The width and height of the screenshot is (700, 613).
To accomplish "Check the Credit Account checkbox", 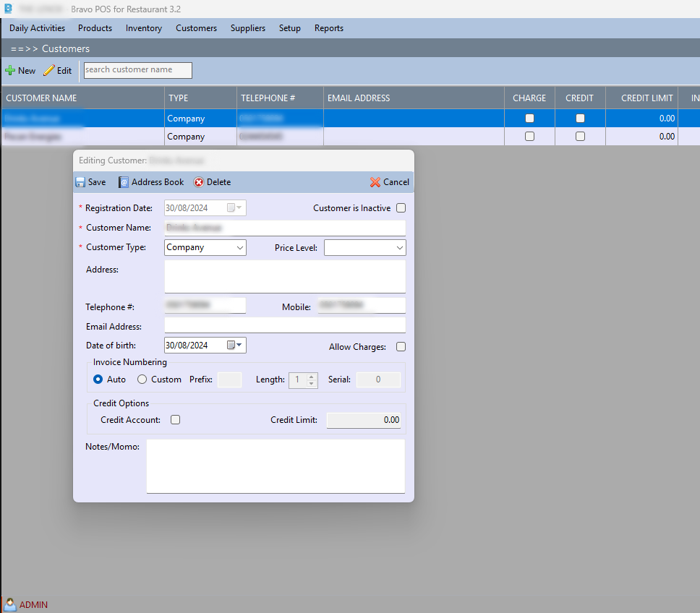I will click(x=175, y=419).
